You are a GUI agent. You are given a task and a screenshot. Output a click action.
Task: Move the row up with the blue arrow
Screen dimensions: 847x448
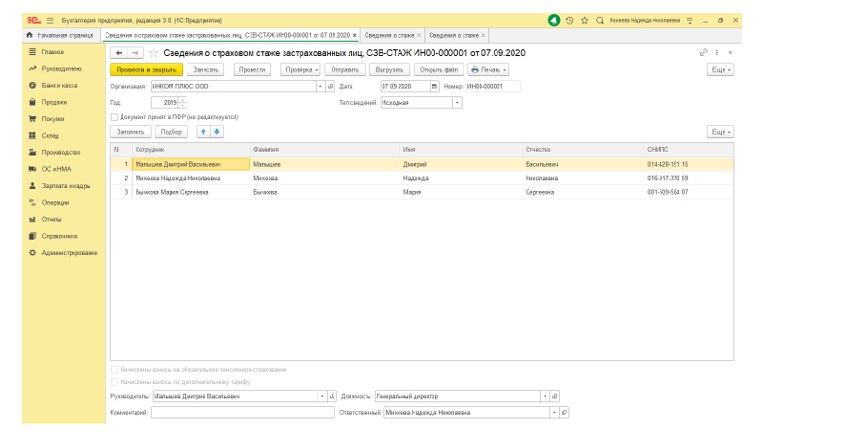[x=204, y=132]
